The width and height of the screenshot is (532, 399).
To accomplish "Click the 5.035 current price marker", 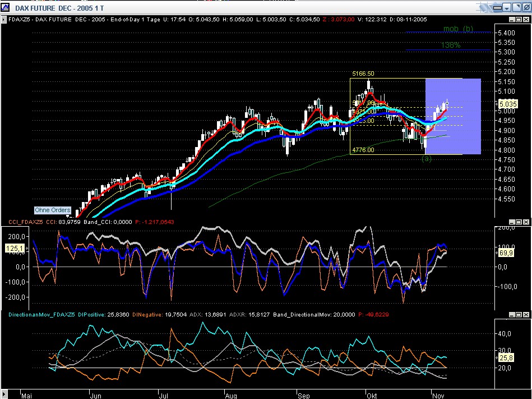I will [507, 104].
